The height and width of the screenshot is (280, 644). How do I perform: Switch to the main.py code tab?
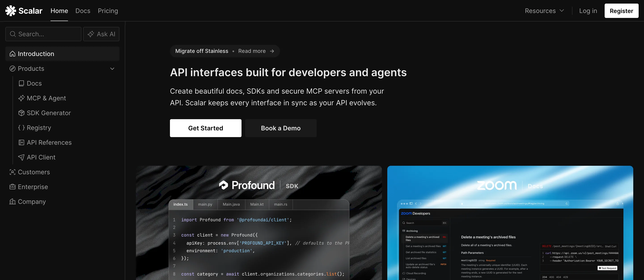pyautogui.click(x=205, y=204)
